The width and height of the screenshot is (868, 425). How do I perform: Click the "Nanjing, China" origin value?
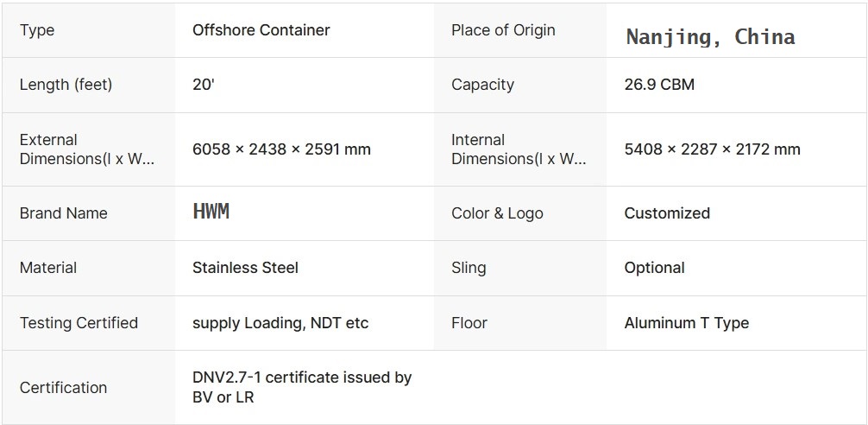tap(710, 37)
